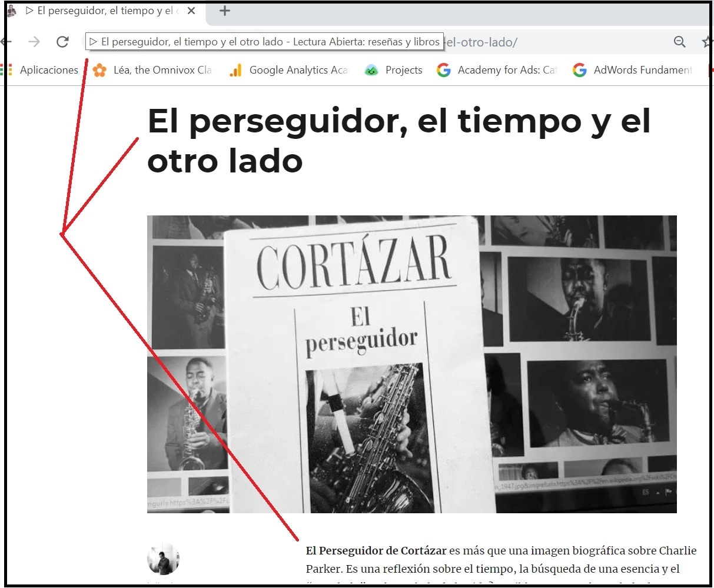
Task: Click the Google icon beside AdWords Fundament
Action: [580, 71]
